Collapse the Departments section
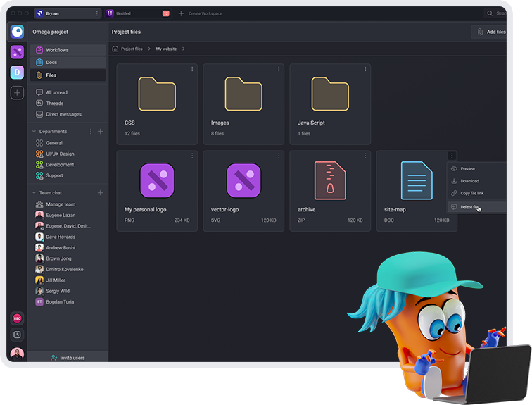Viewport: 532px width, 405px height. pos(34,132)
